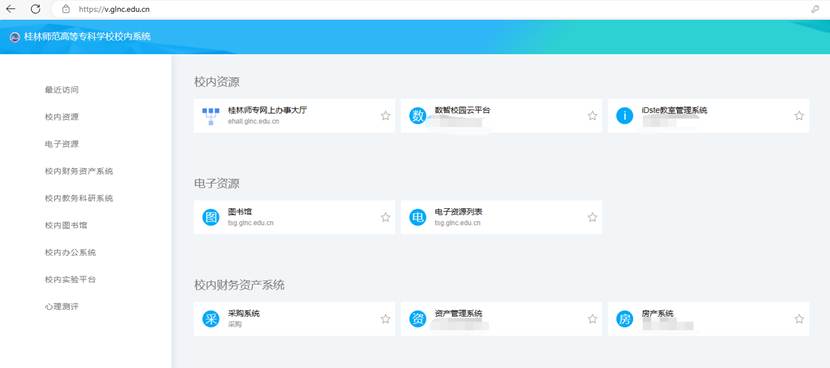
Task: Select 最近访问 in the sidebar
Action: click(62, 90)
